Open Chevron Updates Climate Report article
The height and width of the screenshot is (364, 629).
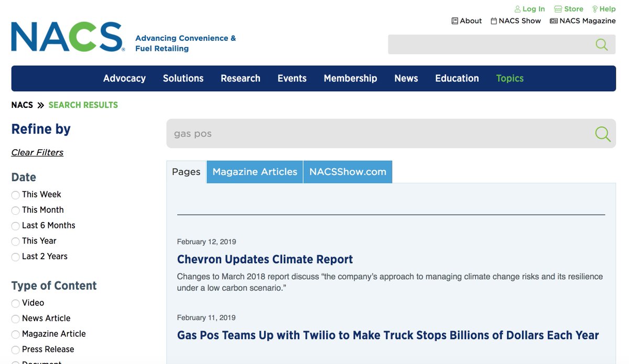tap(265, 259)
